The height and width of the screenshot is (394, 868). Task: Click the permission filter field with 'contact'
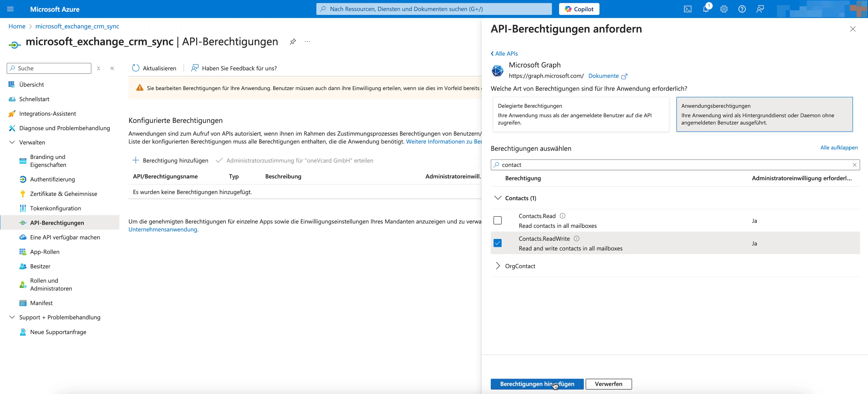click(x=675, y=165)
